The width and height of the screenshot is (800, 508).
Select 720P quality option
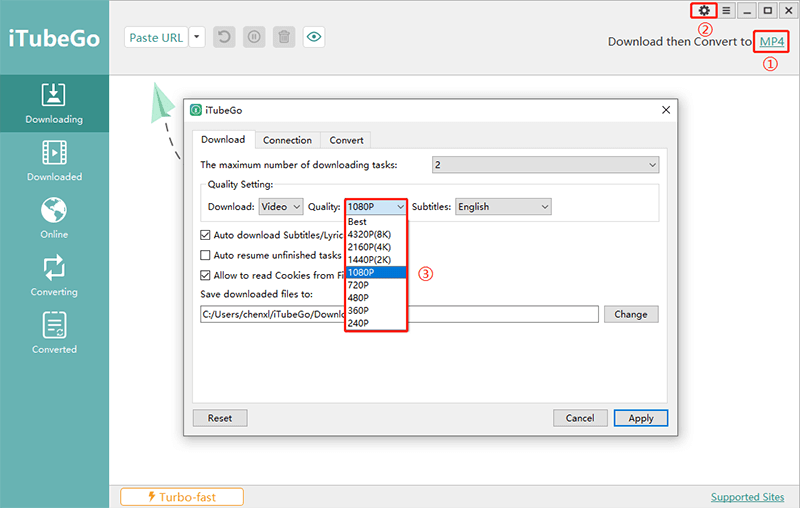point(376,285)
